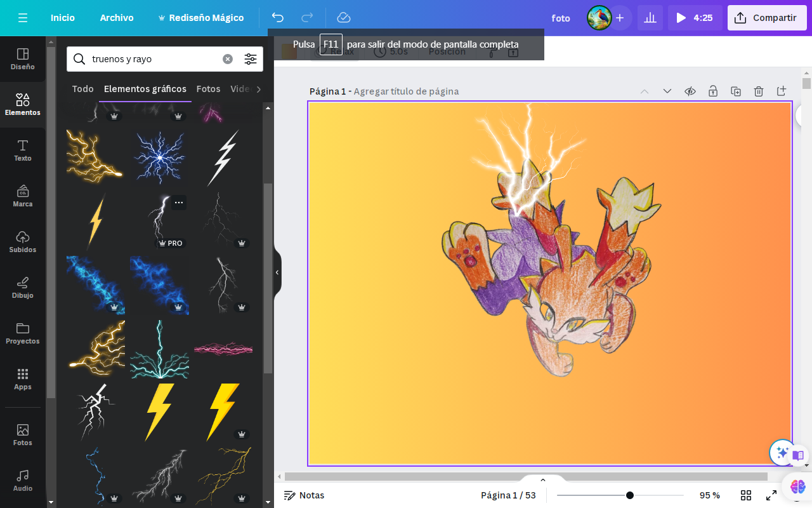The image size is (812, 508).
Task: Duplicate page icon above canvas
Action: click(x=736, y=91)
